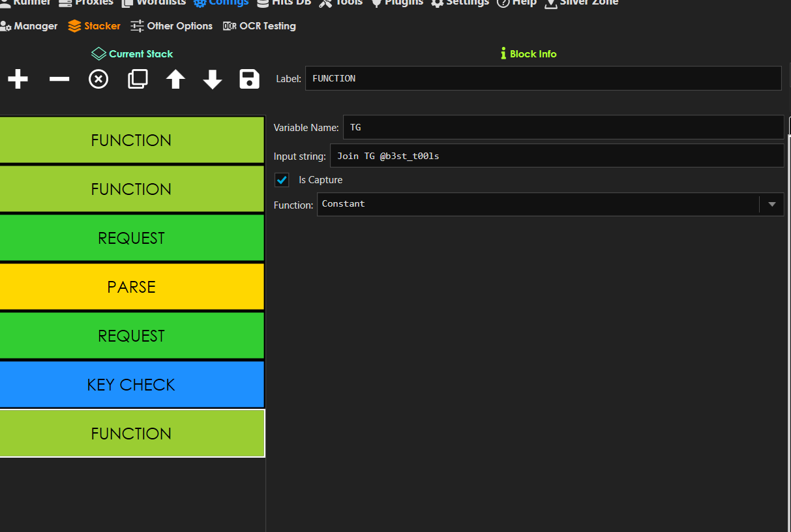The image size is (791, 532).
Task: Open the Manager section
Action: click(x=29, y=26)
